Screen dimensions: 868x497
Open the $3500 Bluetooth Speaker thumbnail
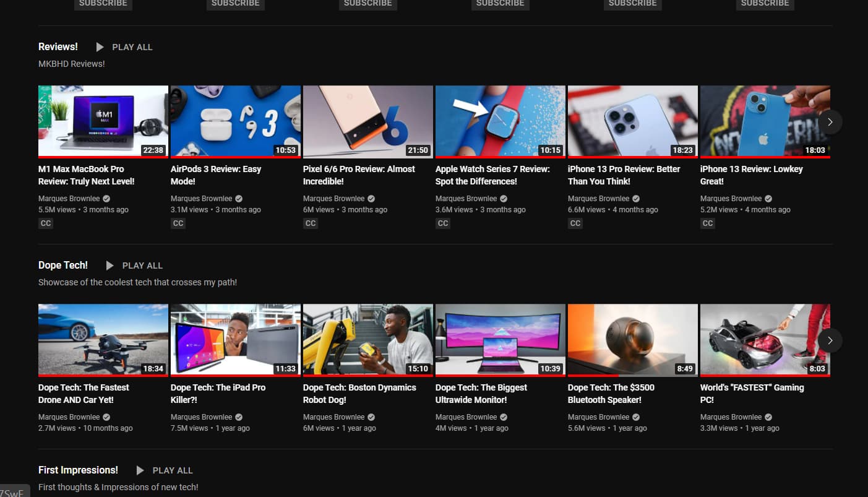[633, 340]
